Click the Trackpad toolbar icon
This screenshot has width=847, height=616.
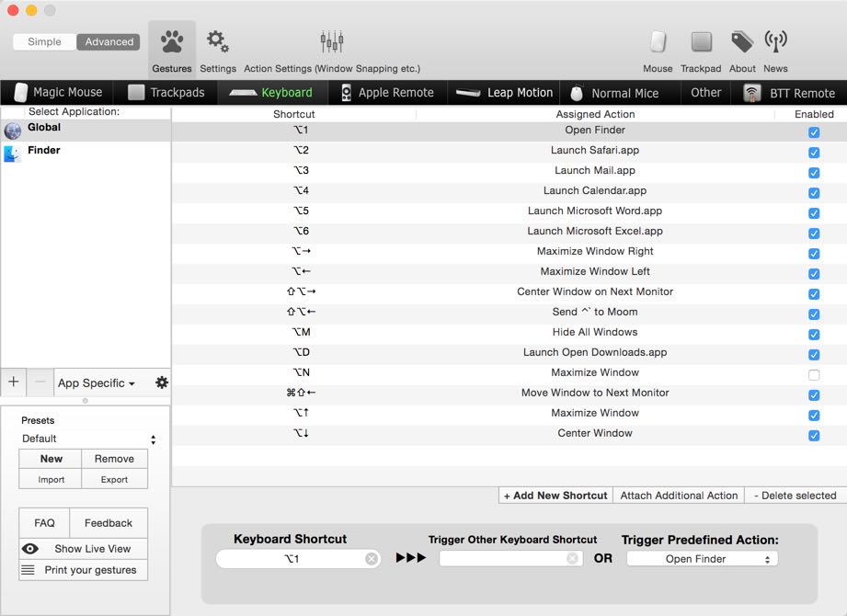(701, 41)
